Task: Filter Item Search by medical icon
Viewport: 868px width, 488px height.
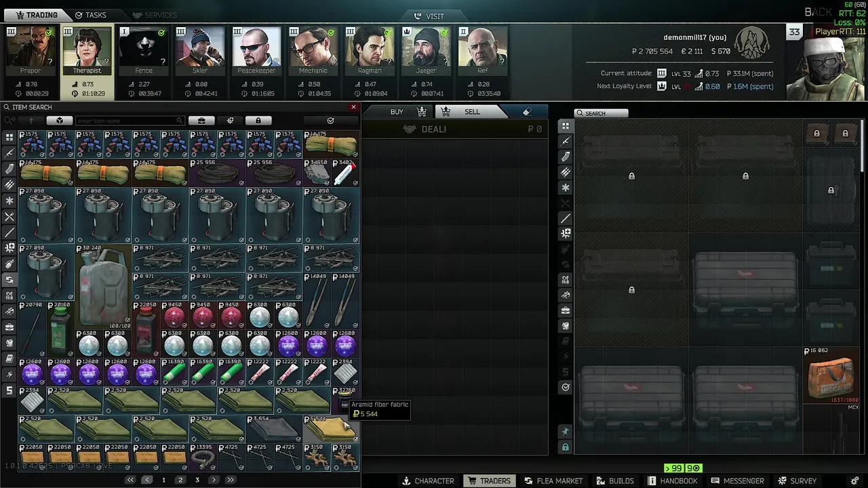Action: point(9,248)
